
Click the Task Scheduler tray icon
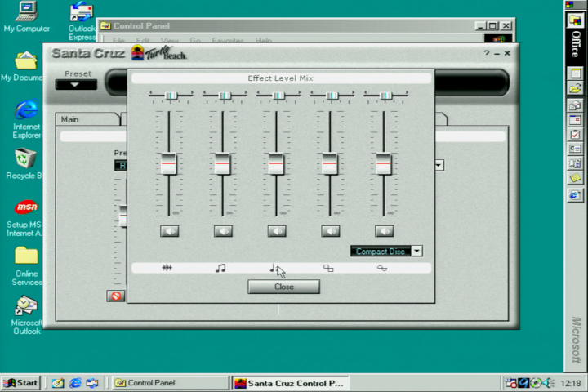tap(510, 383)
